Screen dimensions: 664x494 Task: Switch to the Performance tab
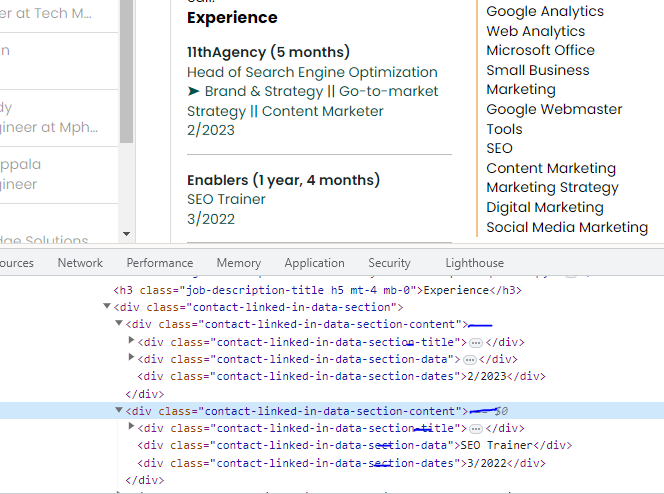[160, 263]
